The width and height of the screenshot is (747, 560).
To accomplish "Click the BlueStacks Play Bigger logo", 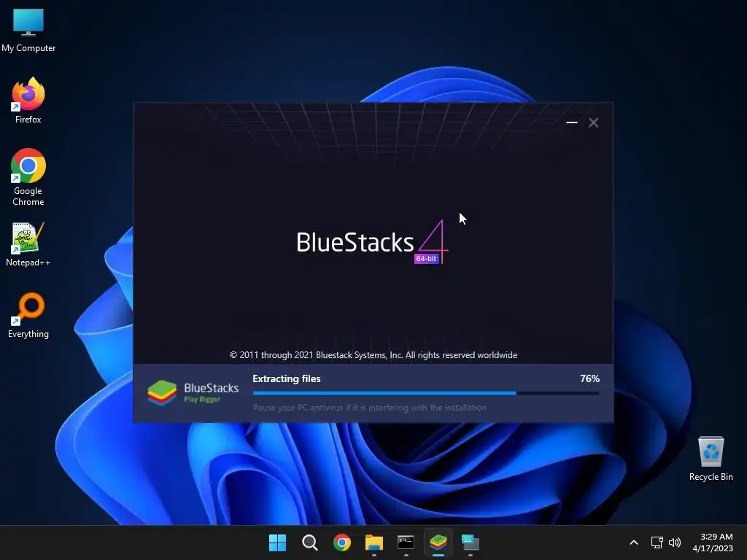I will point(193,392).
